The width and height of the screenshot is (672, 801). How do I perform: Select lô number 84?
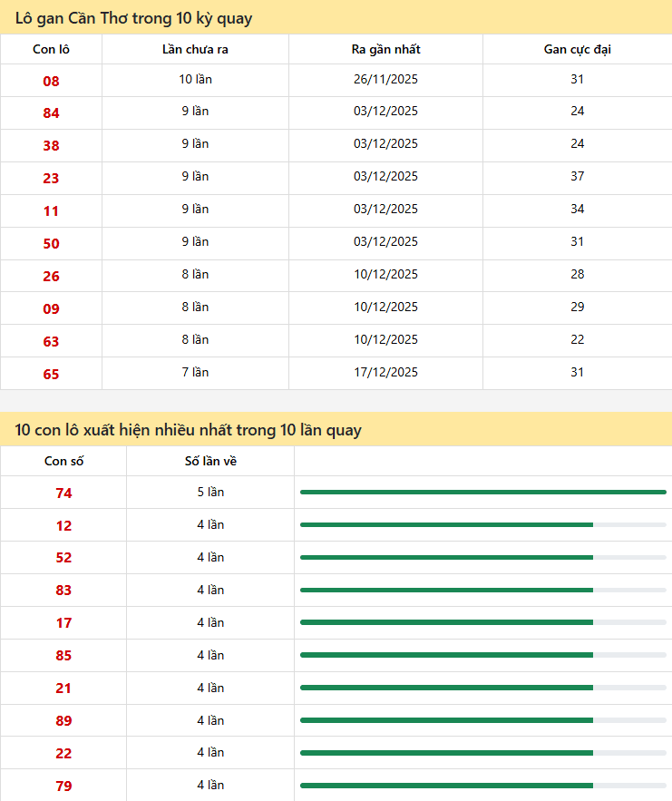pos(51,113)
